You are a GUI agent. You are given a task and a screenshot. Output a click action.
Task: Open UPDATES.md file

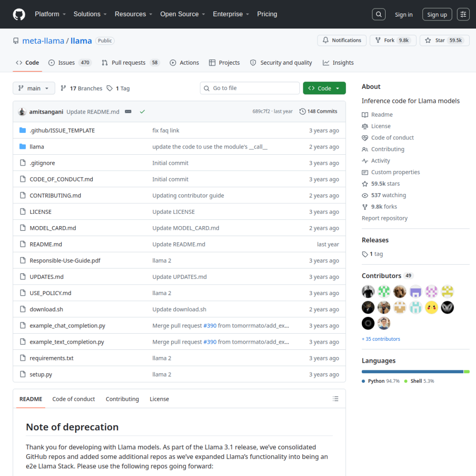pos(47,277)
